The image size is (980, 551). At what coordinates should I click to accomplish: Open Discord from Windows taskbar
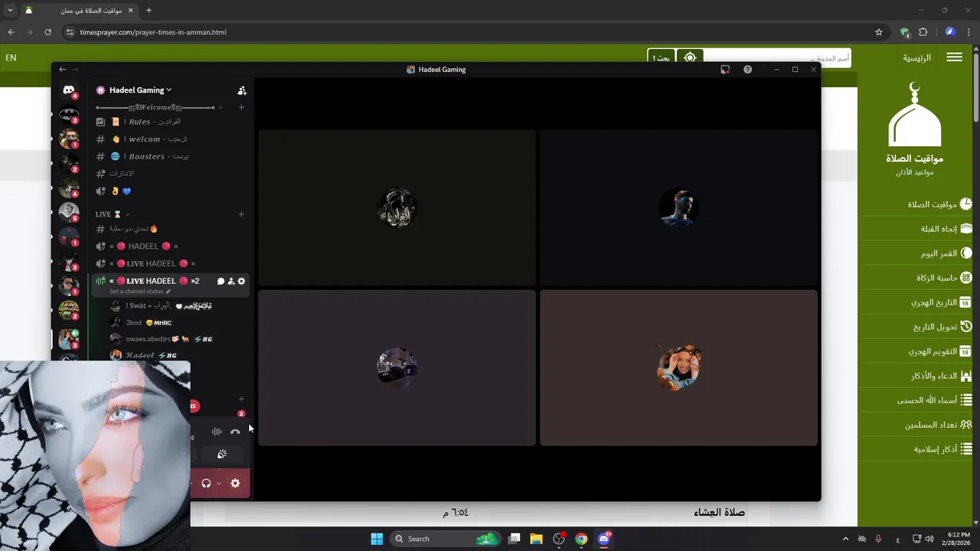tap(604, 539)
